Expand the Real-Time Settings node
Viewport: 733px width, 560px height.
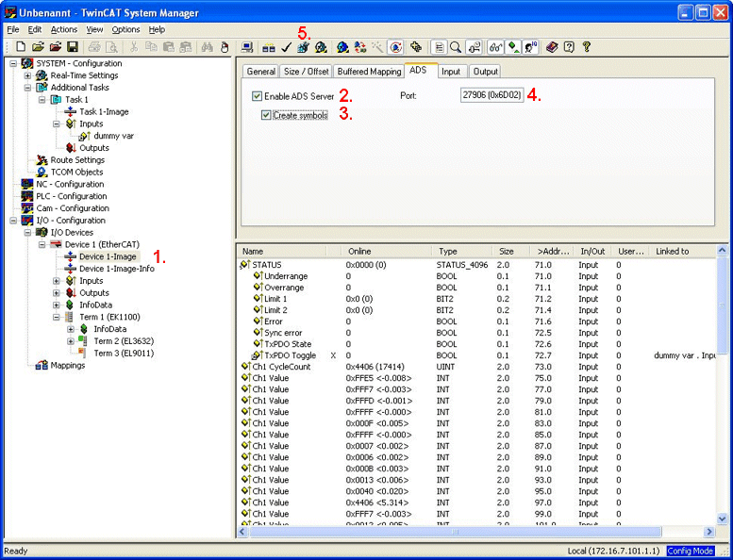pos(27,75)
